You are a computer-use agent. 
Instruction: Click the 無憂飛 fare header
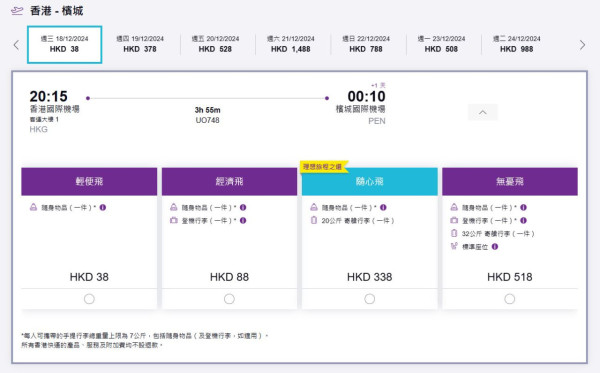pos(510,181)
